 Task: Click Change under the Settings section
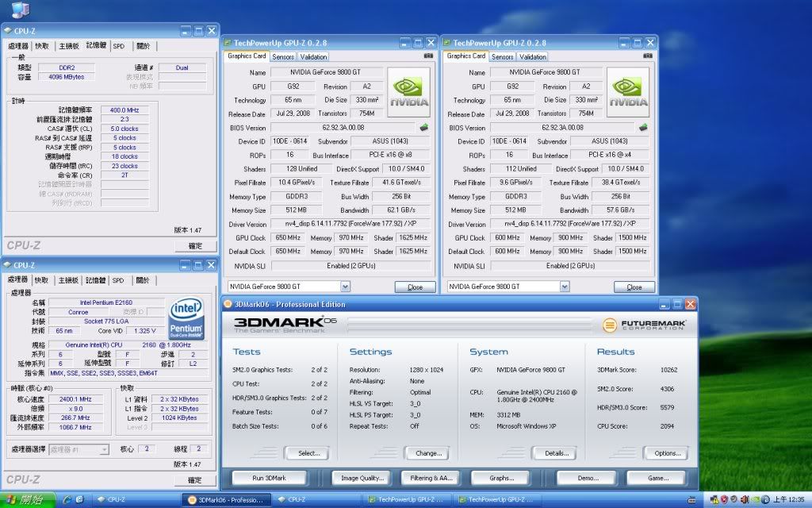(428, 453)
